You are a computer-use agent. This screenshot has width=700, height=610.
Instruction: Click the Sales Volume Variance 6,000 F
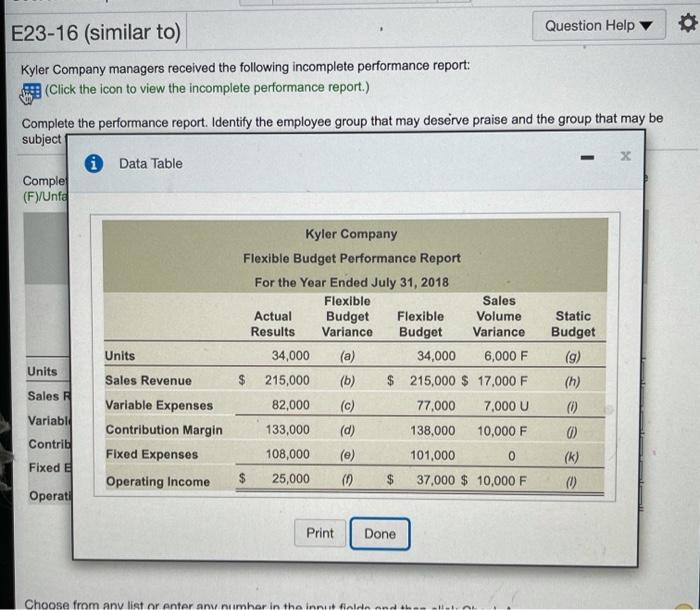click(506, 356)
